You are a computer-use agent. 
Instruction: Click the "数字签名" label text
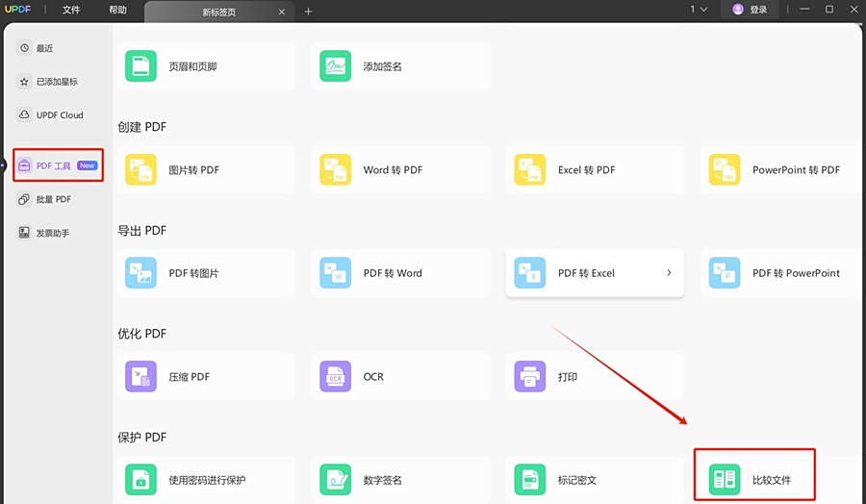tap(382, 480)
